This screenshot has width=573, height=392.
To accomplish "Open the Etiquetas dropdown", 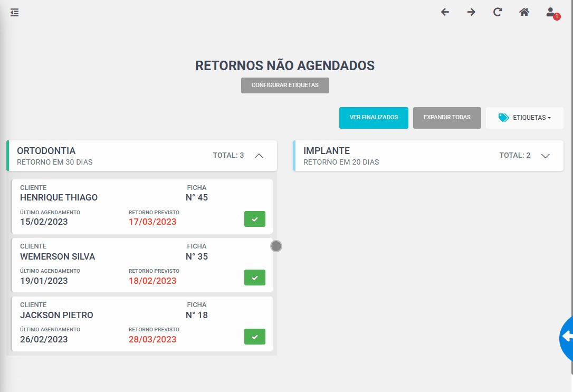I will (x=524, y=118).
